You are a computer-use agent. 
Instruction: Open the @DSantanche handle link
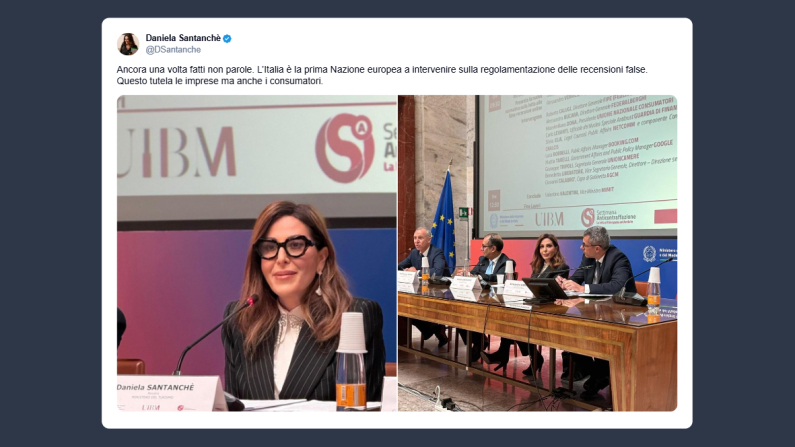[173, 50]
